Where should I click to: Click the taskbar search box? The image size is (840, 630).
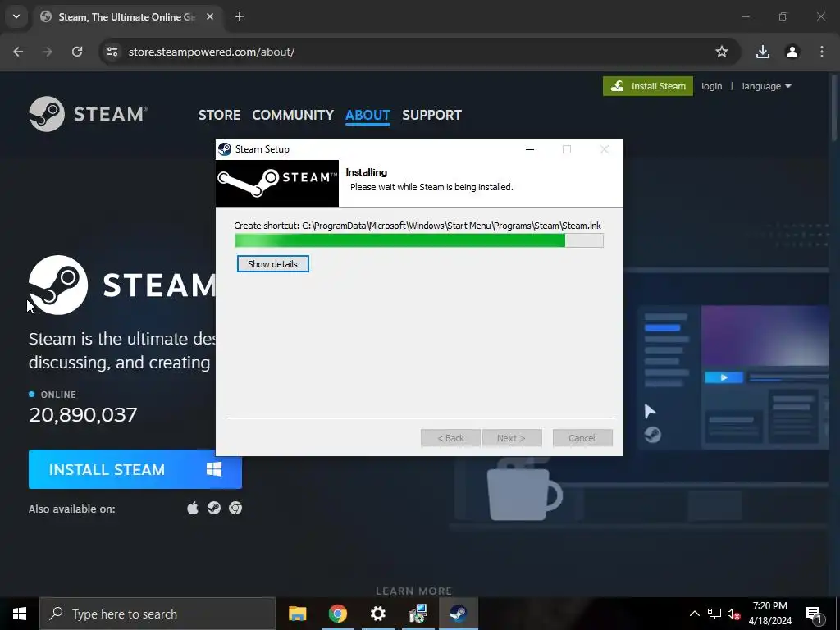pos(157,614)
